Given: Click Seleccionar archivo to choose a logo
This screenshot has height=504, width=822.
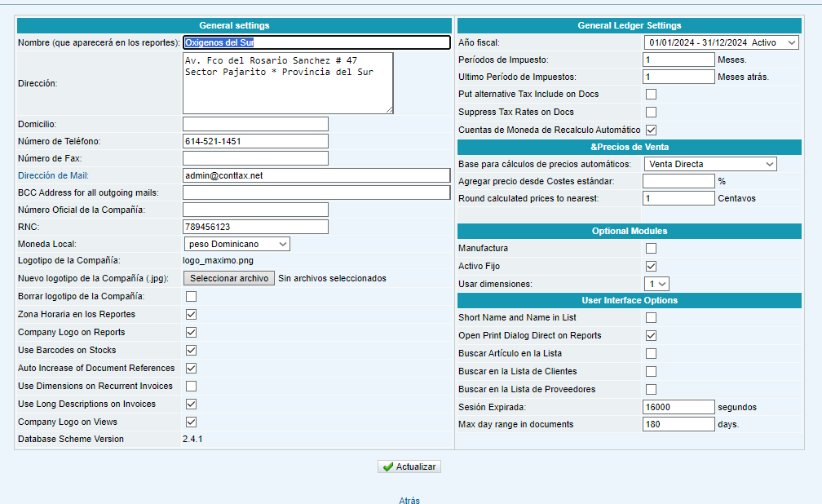Looking at the screenshot, I should (x=229, y=278).
